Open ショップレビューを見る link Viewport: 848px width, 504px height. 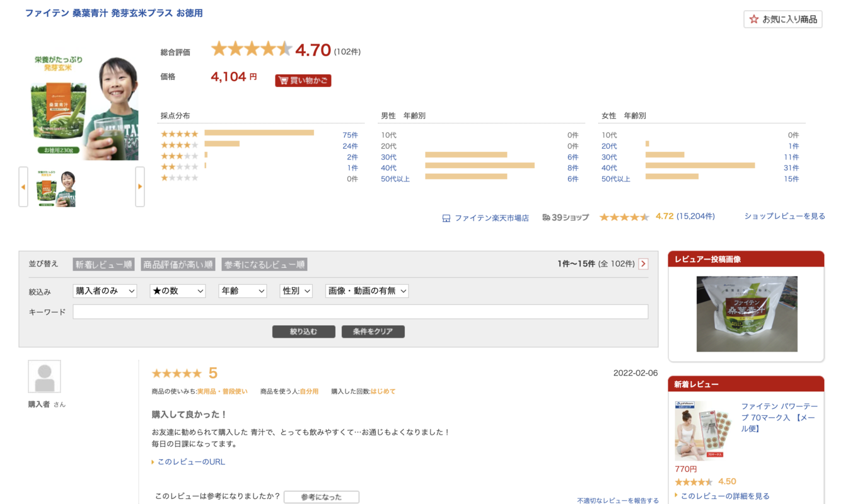click(784, 216)
